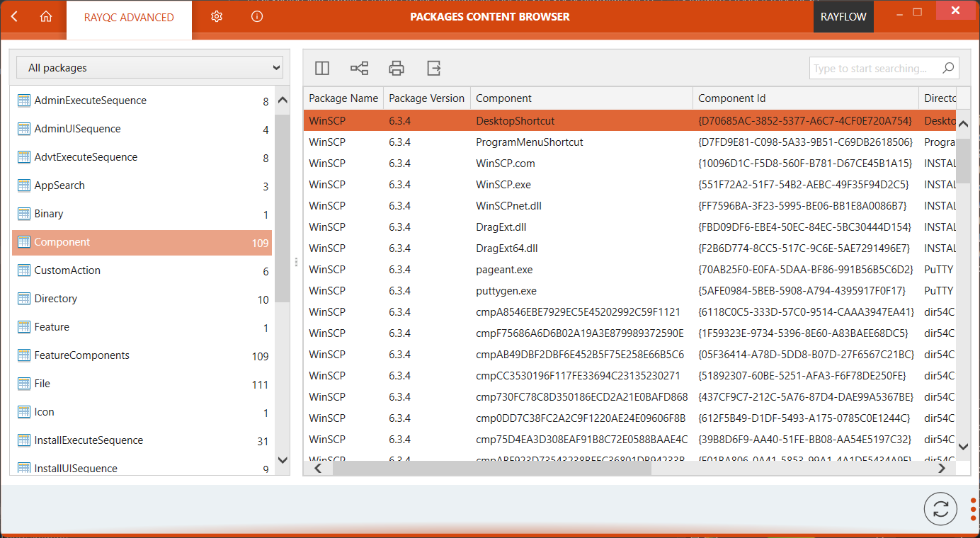Switch to the RAYQC ADVANCED tab

[x=129, y=17]
